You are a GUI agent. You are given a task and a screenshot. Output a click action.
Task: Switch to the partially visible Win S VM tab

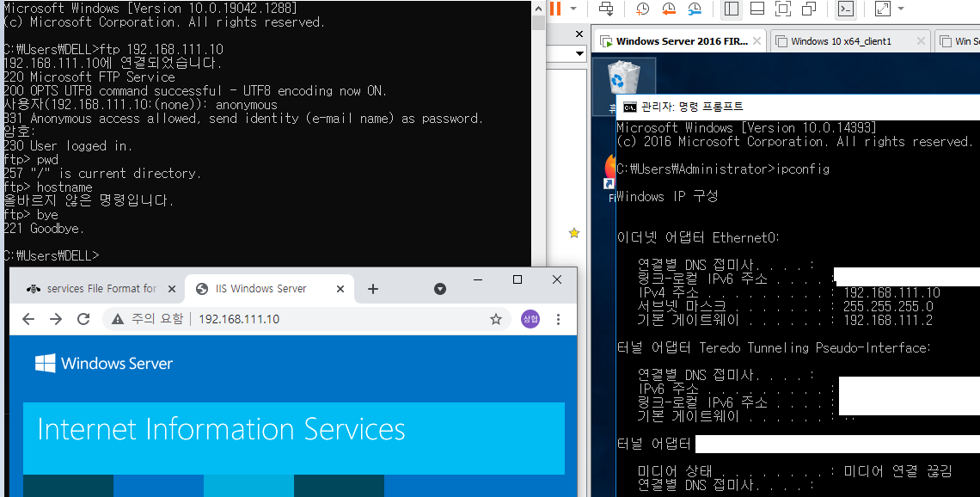click(x=959, y=41)
